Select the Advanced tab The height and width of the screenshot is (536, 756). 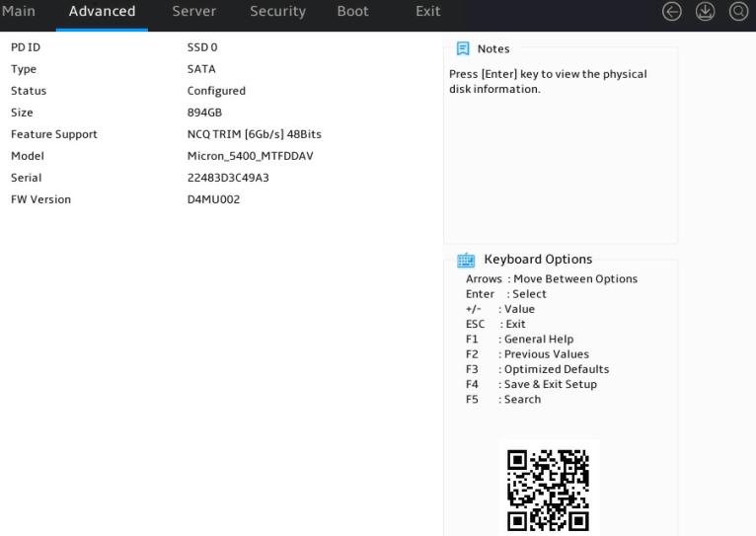(102, 11)
